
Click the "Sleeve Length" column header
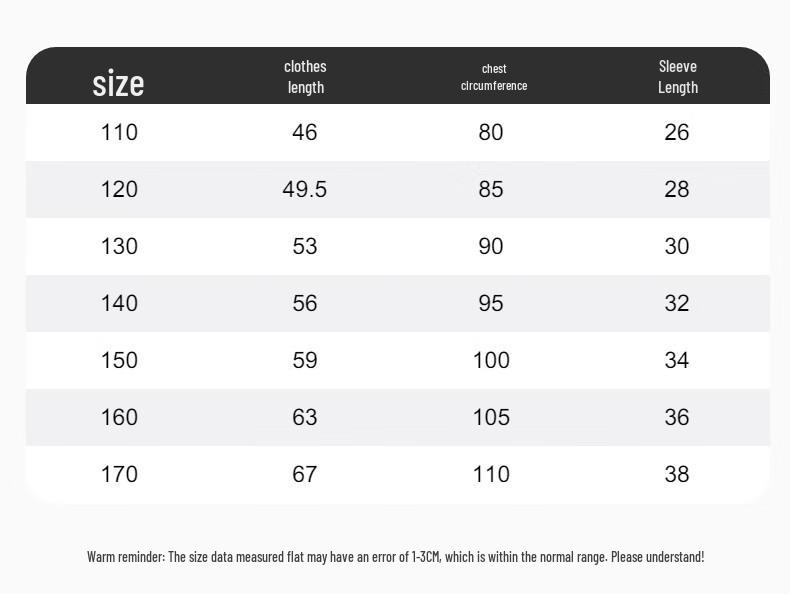(677, 77)
